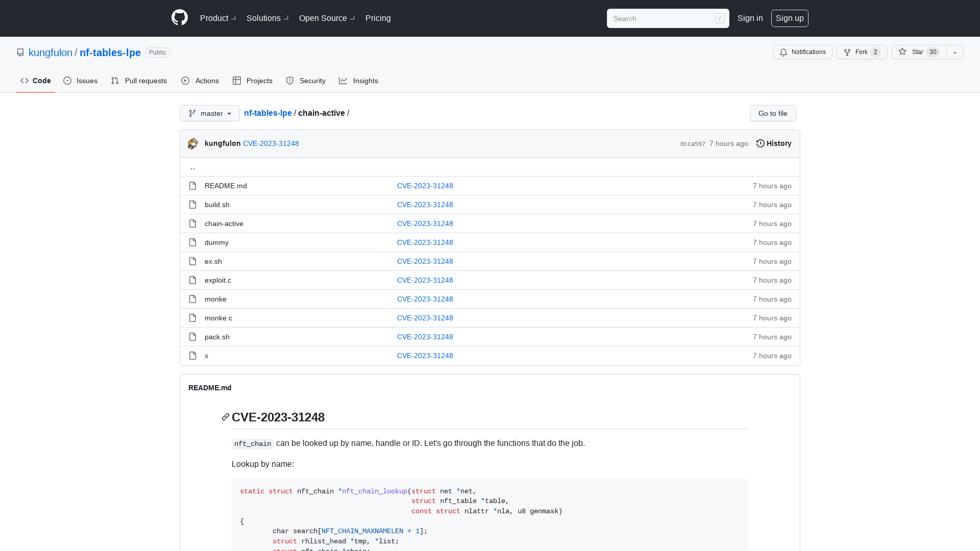Switch to the Issues tab

pos(81,81)
